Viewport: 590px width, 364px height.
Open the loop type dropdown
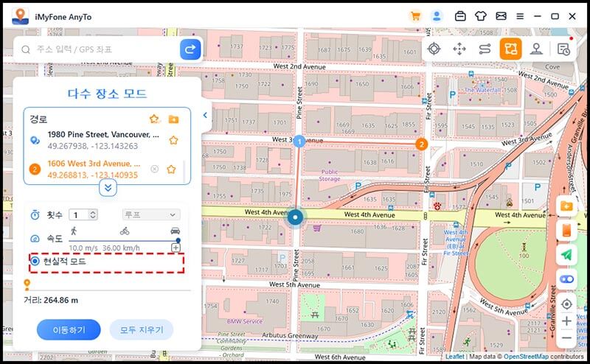tap(151, 214)
